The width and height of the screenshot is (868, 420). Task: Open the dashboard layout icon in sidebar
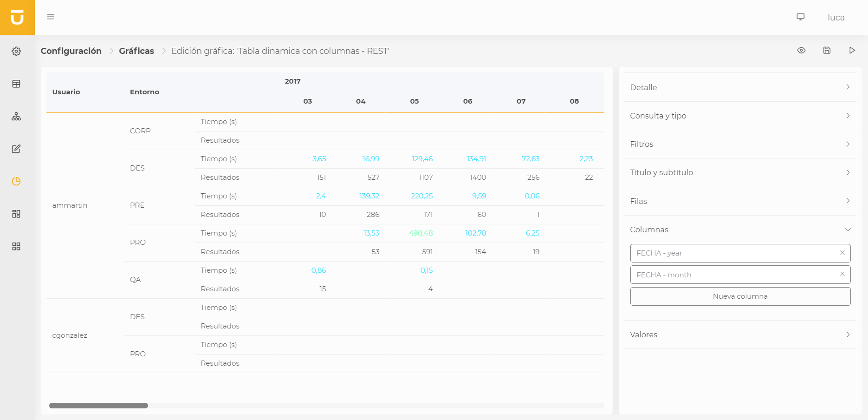(x=16, y=214)
